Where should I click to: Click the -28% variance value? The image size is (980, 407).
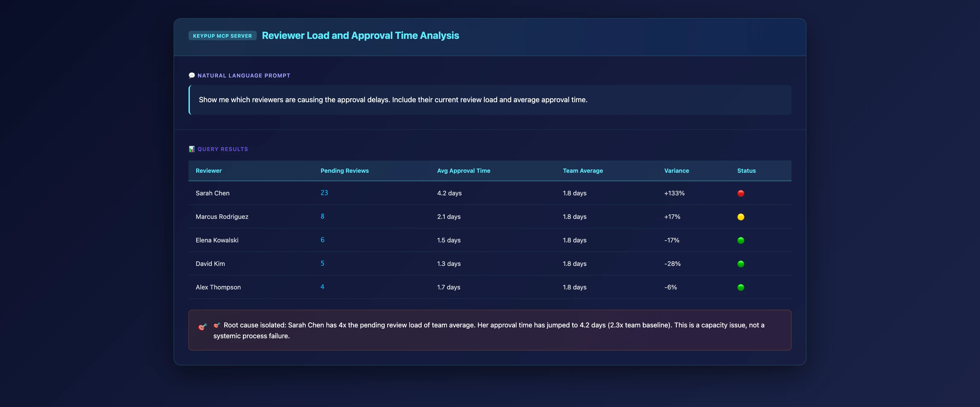pyautogui.click(x=672, y=264)
